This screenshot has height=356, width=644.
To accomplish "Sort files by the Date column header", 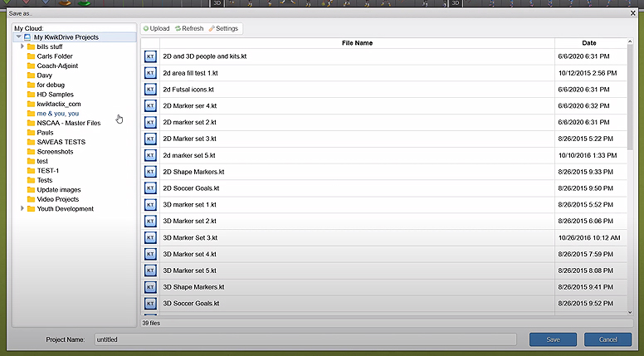I will (588, 42).
